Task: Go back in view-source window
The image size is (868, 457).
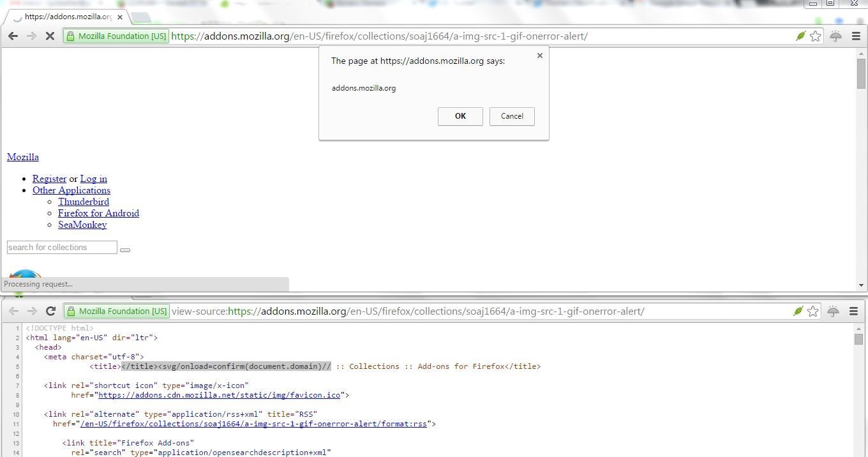Action: 13,311
